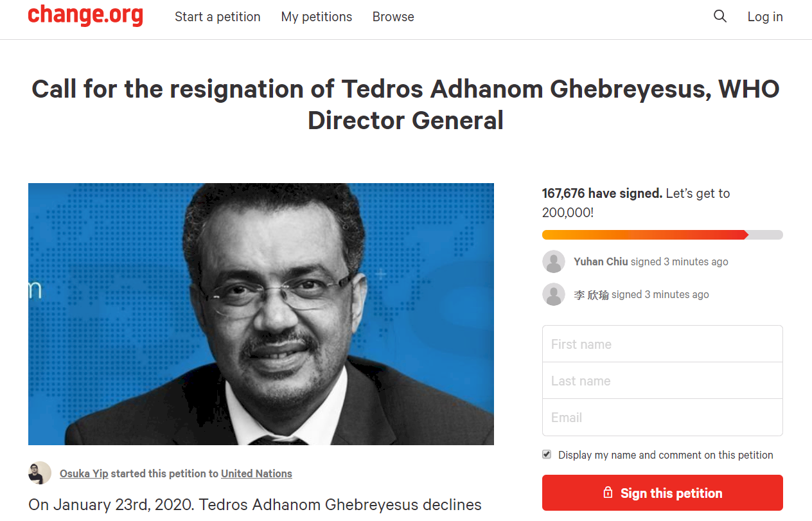The width and height of the screenshot is (812, 521).
Task: Focus the Last name field
Action: [x=662, y=380]
